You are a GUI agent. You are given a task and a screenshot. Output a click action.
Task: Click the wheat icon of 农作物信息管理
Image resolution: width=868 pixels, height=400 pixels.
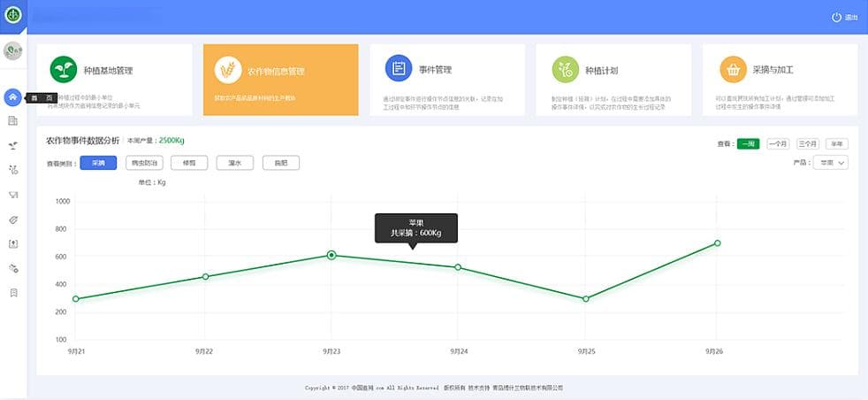coord(228,70)
